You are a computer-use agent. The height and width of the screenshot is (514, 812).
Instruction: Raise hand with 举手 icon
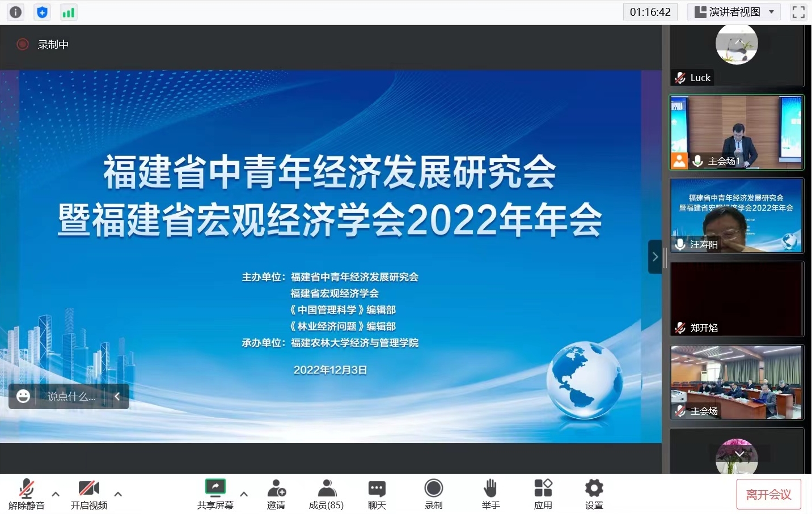click(490, 494)
